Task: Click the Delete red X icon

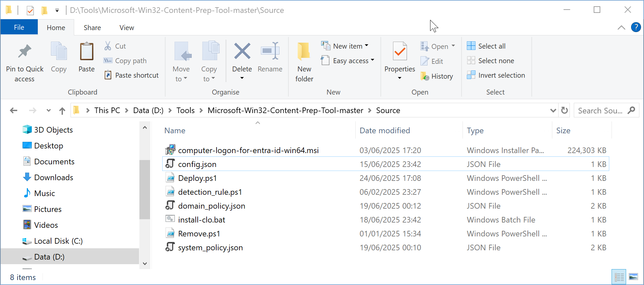Action: click(x=242, y=52)
